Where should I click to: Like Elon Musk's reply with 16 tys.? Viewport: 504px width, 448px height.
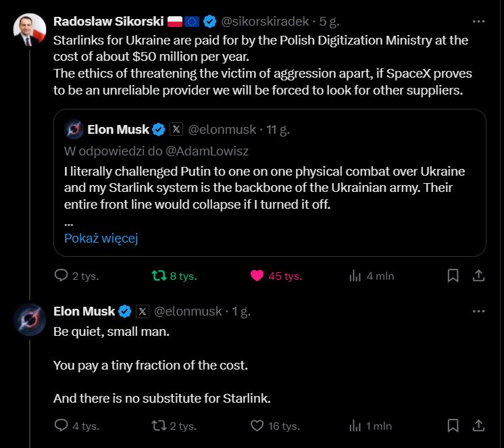coord(257,426)
